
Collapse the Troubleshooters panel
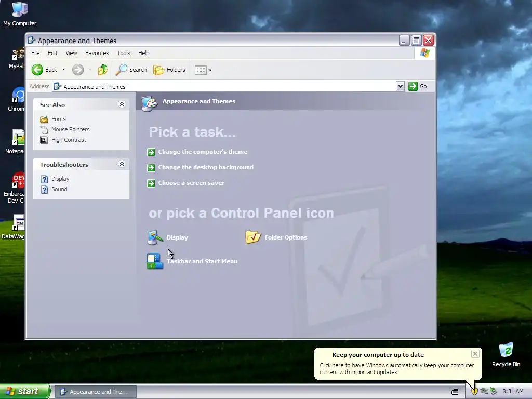(122, 164)
